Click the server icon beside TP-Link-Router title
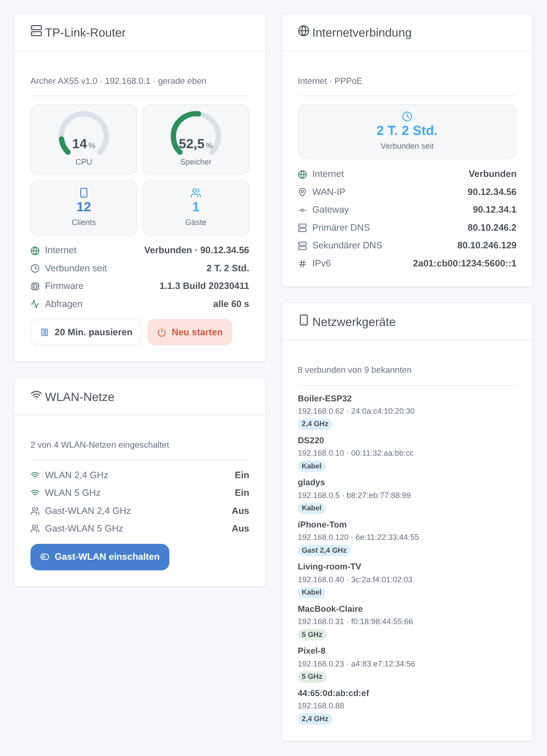 coord(36,31)
